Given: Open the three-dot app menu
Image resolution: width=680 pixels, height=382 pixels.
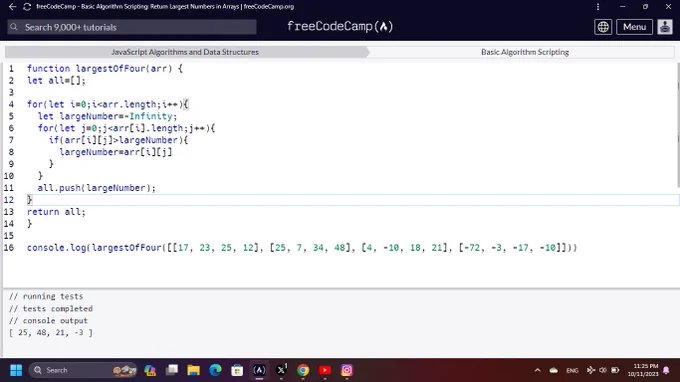Looking at the screenshot, I should click(598, 7).
